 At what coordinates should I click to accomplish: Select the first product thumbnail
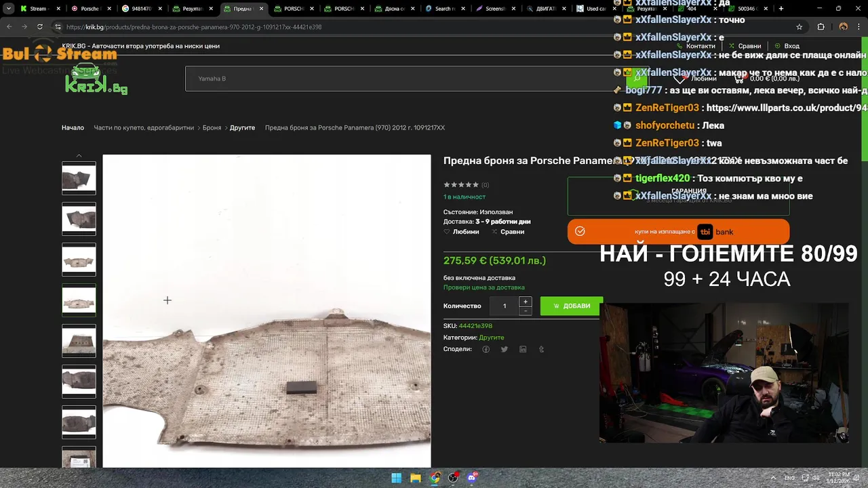tap(79, 178)
